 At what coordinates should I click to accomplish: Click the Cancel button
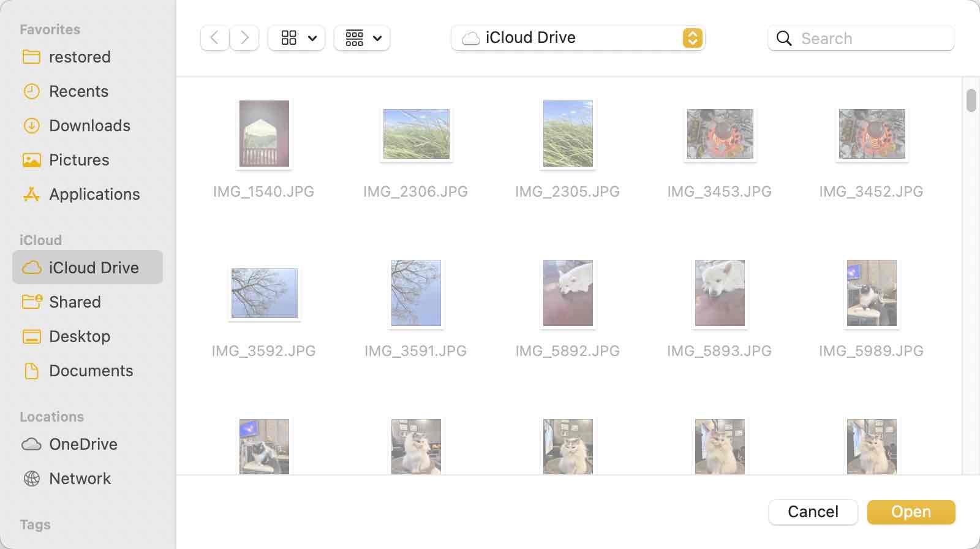coord(813,512)
